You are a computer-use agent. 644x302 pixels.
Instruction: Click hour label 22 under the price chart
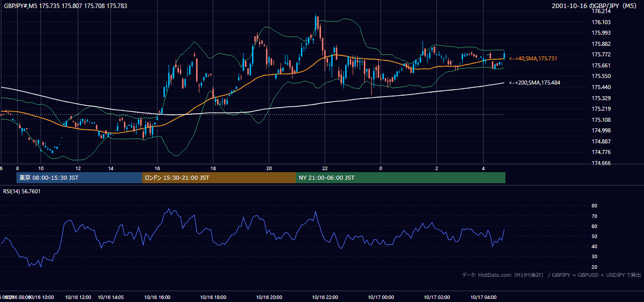pos(325,168)
